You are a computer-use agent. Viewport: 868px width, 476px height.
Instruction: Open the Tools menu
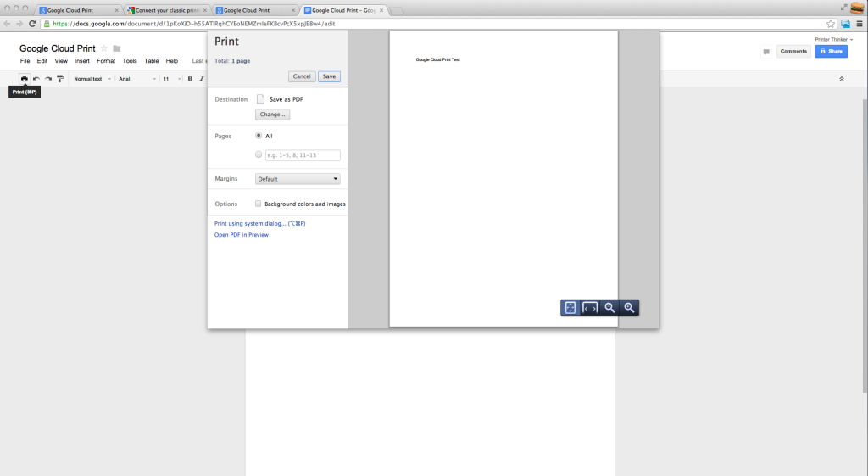(x=130, y=61)
